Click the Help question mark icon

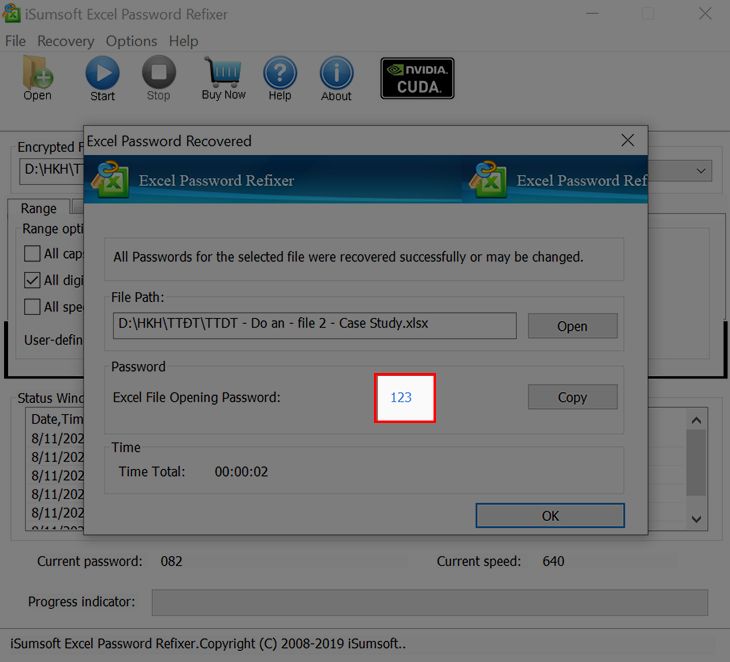(280, 75)
